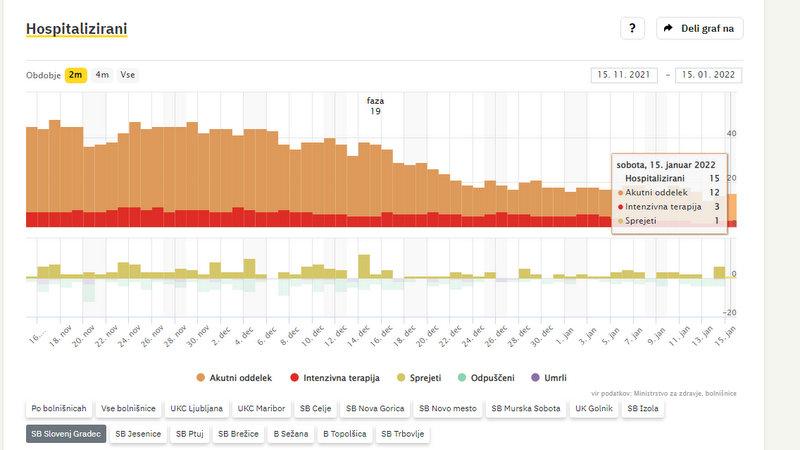
Task: Click the Deli graf na share button
Action: 700,28
